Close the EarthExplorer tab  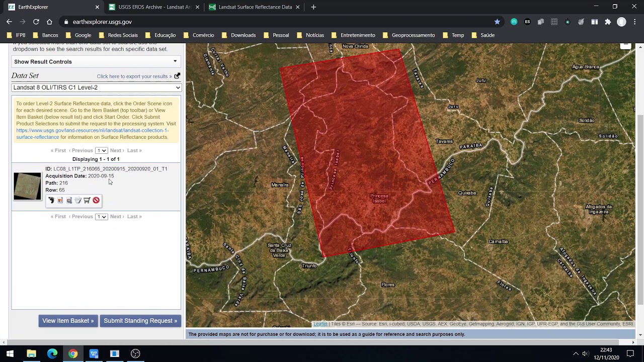(x=97, y=7)
